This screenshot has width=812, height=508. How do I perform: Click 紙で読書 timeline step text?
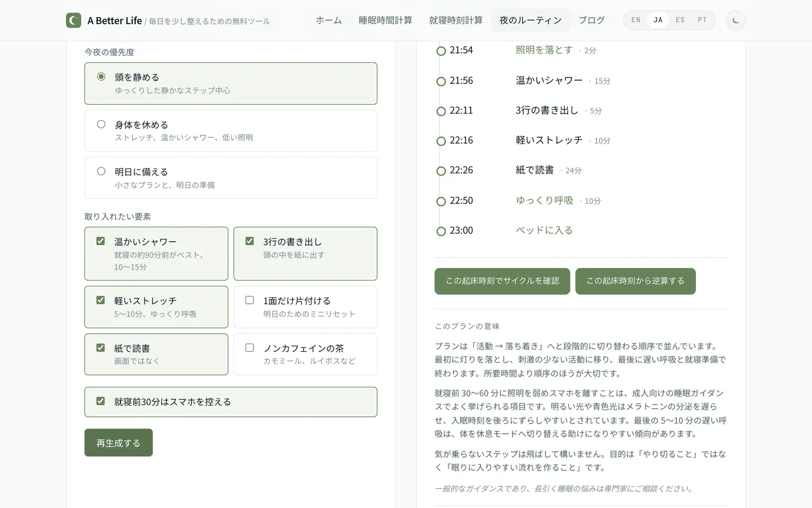coord(535,170)
